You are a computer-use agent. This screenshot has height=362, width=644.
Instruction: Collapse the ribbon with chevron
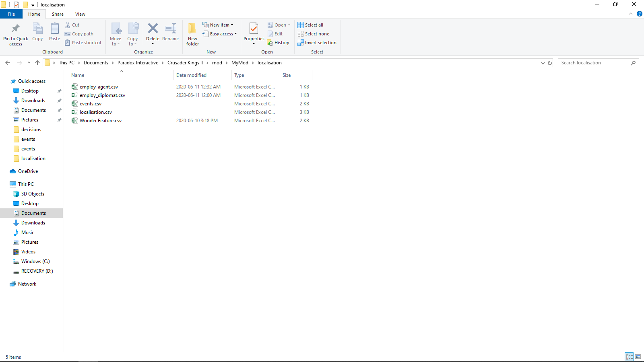[x=631, y=14]
